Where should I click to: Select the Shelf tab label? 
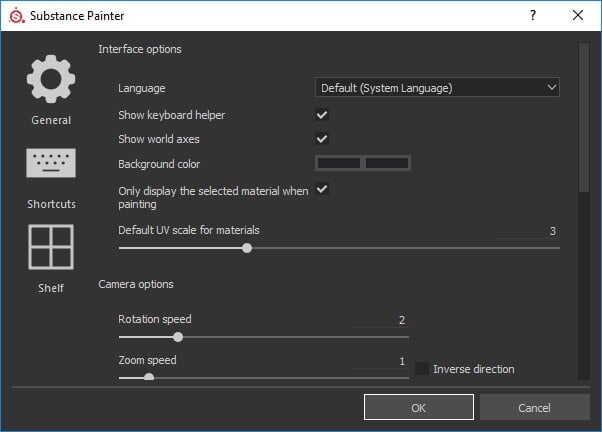pos(51,288)
